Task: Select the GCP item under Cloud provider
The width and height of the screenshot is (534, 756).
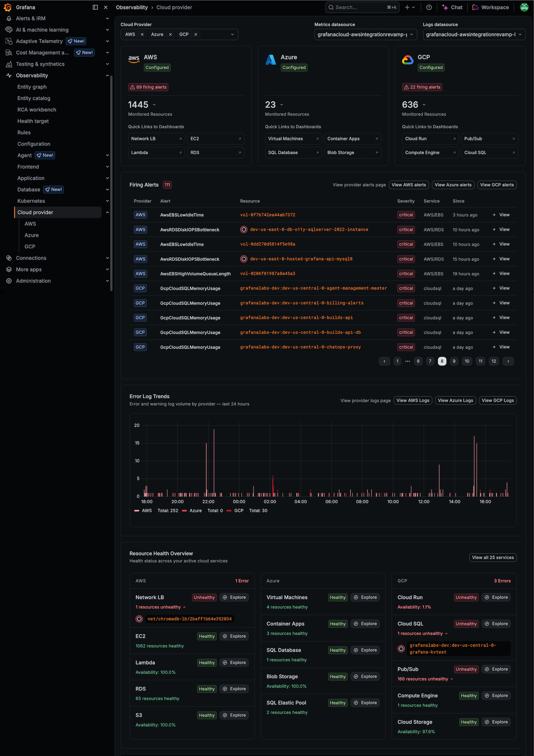Action: pos(30,246)
